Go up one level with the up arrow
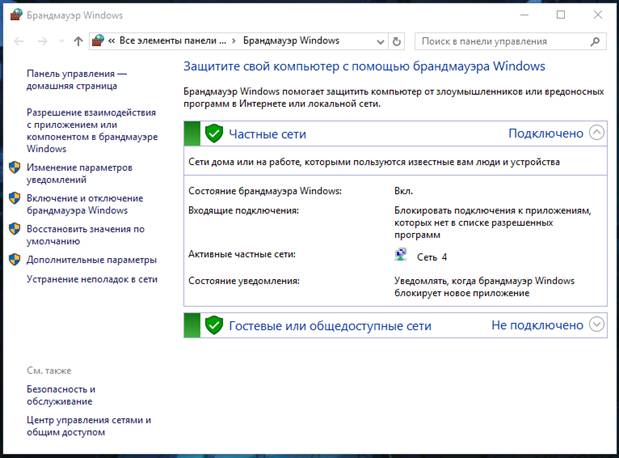The width and height of the screenshot is (619, 458). [78, 41]
